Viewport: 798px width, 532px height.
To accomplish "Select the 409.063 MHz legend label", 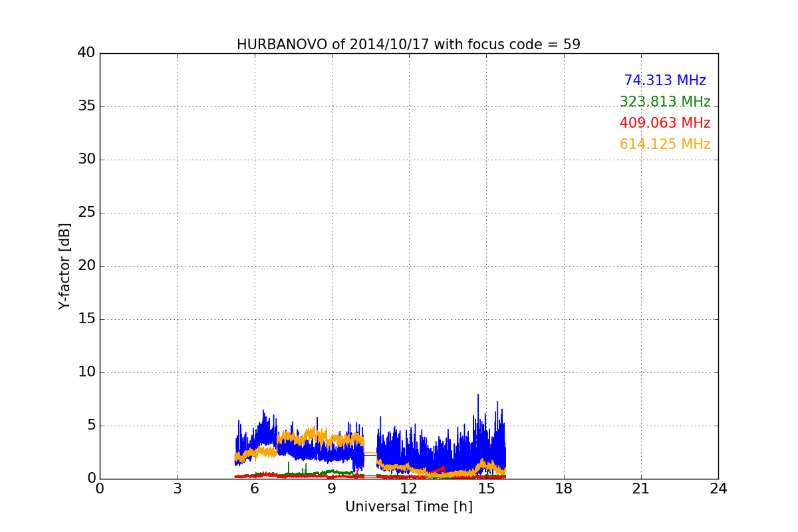I will (x=665, y=123).
